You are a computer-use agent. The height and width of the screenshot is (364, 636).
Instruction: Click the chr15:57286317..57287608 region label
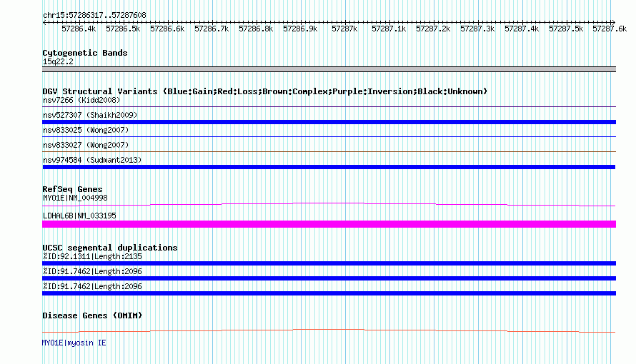pos(94,16)
